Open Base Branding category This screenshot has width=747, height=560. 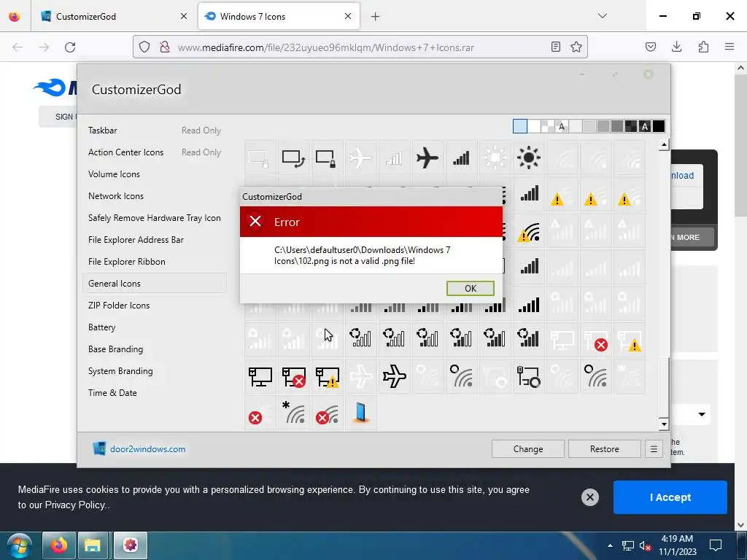click(x=115, y=349)
